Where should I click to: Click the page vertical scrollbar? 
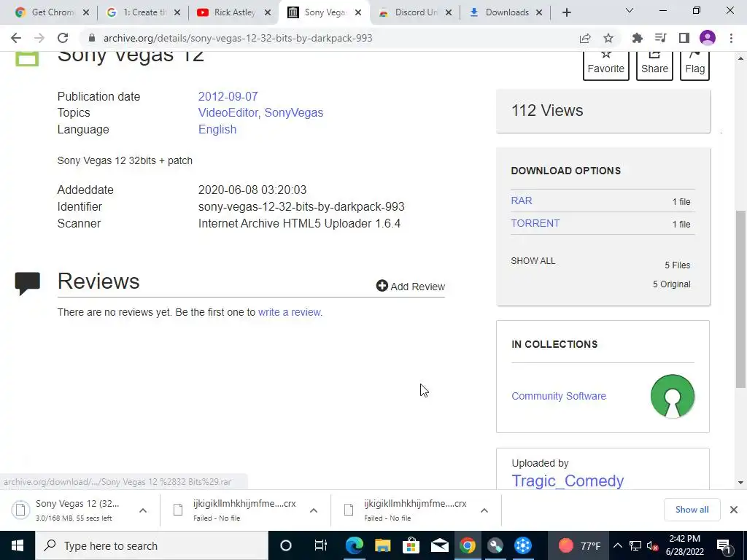[740, 298]
